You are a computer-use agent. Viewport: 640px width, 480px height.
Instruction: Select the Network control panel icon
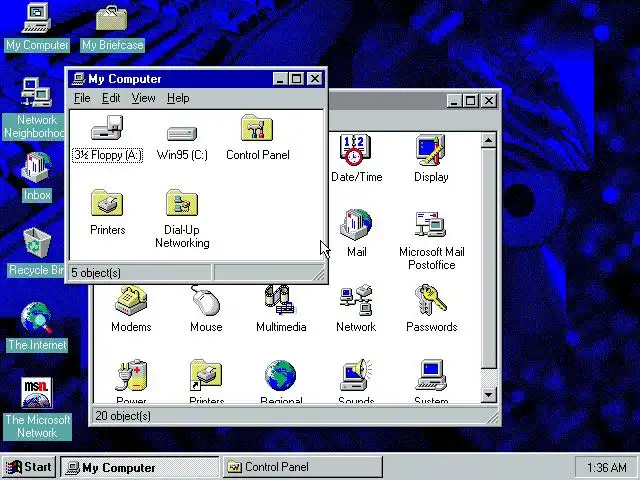click(x=356, y=300)
